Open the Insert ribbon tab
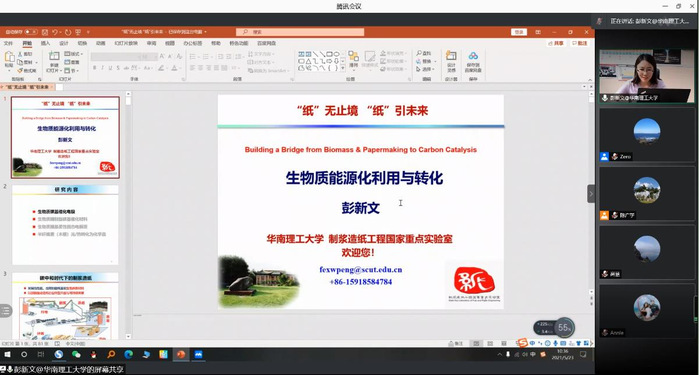699x375 pixels. (45, 43)
